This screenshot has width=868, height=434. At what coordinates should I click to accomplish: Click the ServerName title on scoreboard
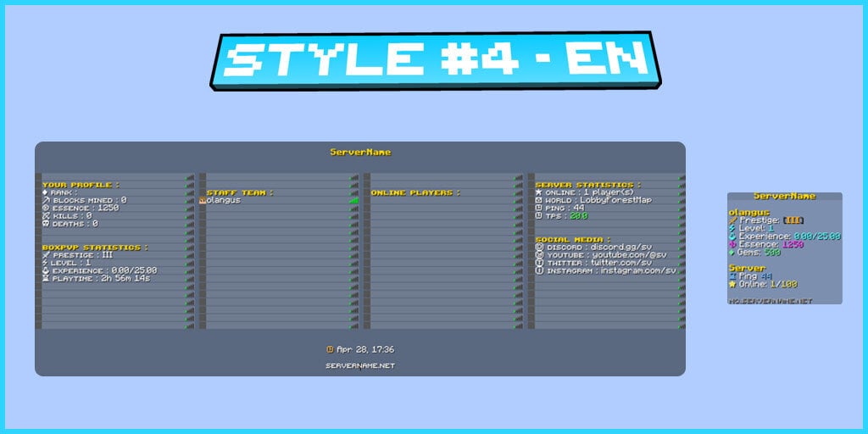click(784, 196)
